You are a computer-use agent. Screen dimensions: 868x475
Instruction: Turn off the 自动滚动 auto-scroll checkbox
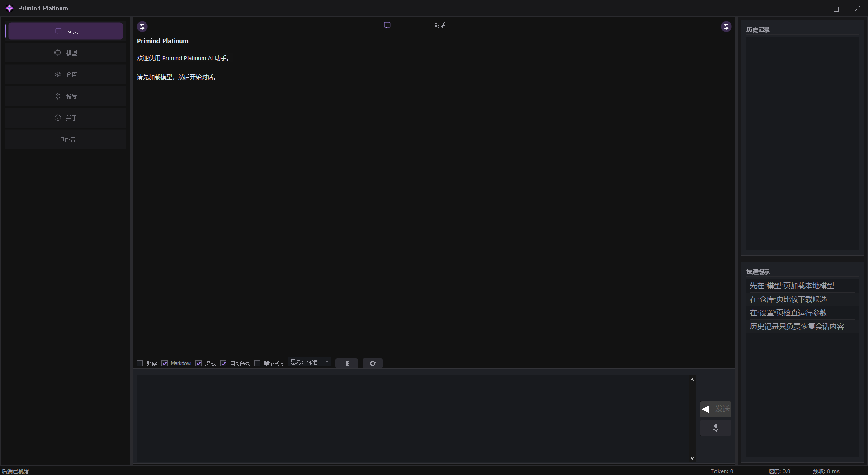tap(223, 363)
